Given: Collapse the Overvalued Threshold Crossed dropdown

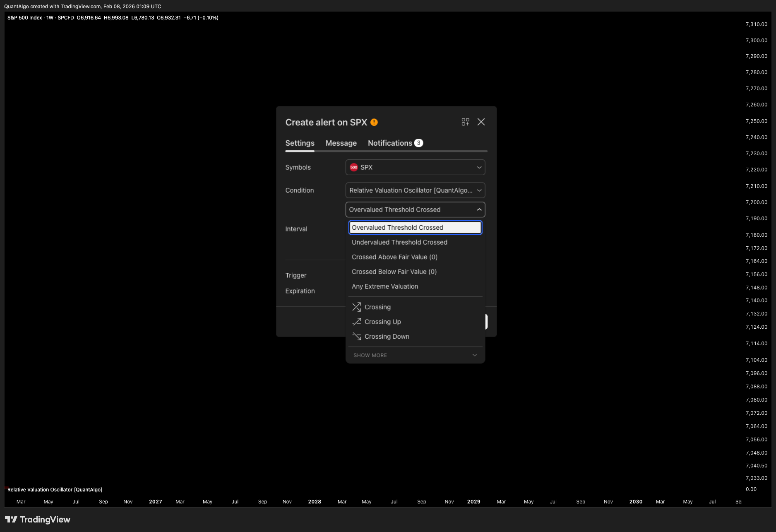Looking at the screenshot, I should (x=415, y=209).
